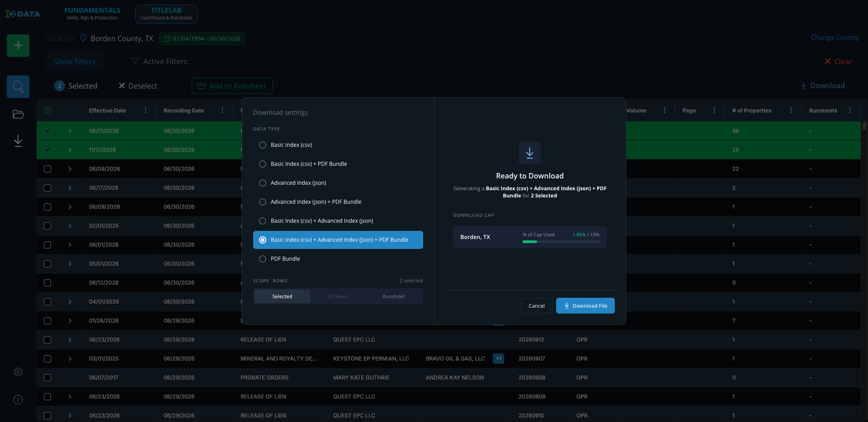868x422 pixels.
Task: Open Page column options menu
Action: click(x=714, y=110)
